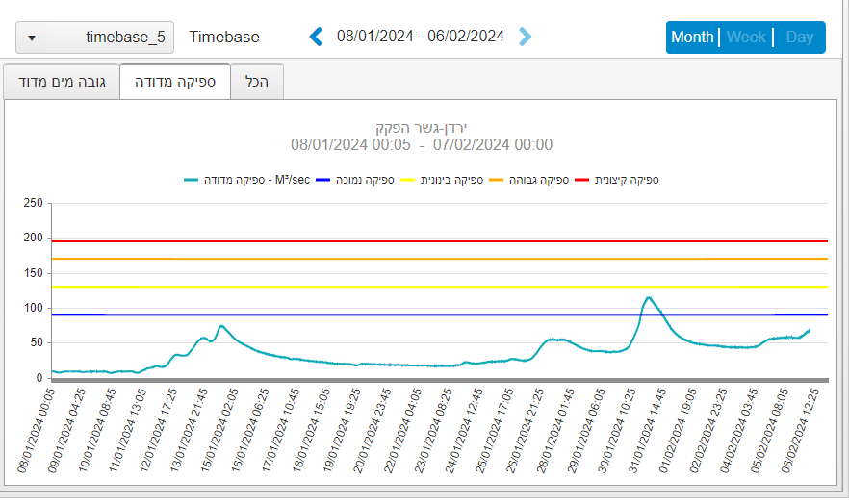The width and height of the screenshot is (849, 504).
Task: Click the chart title ירדן-גשר הפקק
Action: pos(422,128)
